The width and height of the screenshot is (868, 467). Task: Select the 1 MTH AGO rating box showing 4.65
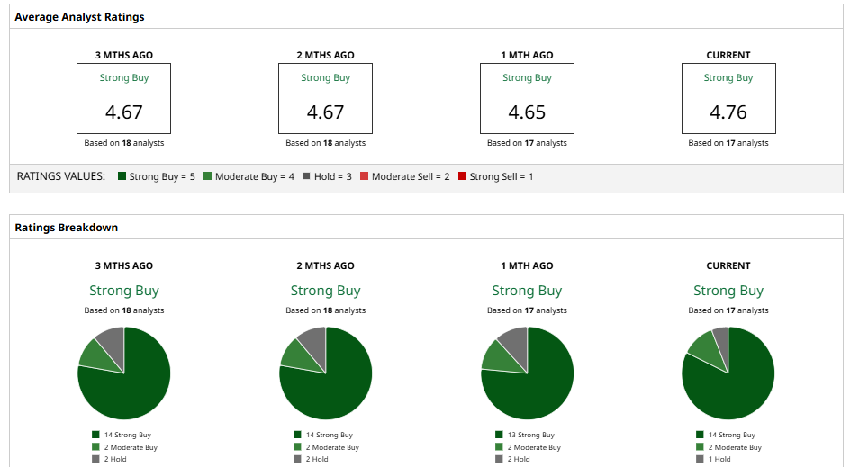tap(527, 98)
